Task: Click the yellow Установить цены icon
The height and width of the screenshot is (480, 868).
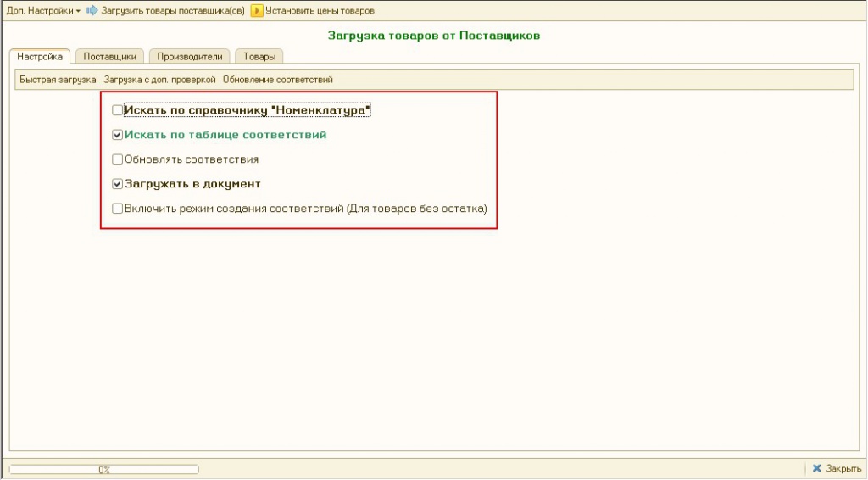Action: click(x=256, y=10)
